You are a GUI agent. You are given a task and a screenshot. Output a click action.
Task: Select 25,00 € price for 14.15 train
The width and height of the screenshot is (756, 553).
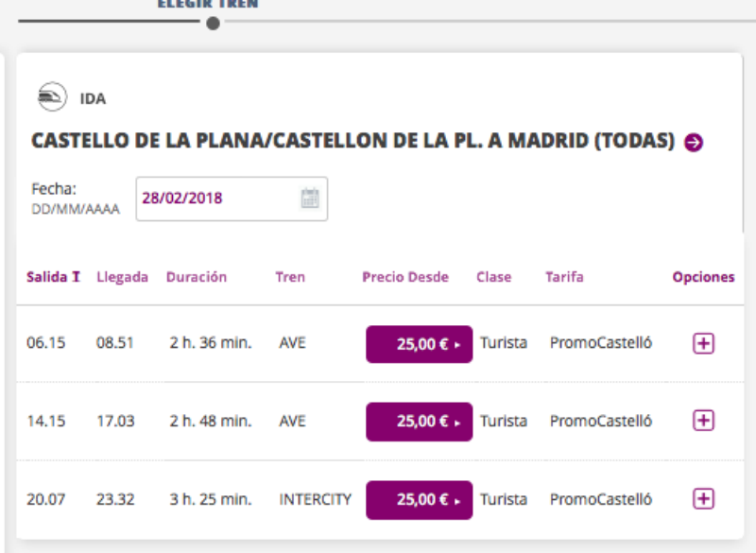[419, 422]
